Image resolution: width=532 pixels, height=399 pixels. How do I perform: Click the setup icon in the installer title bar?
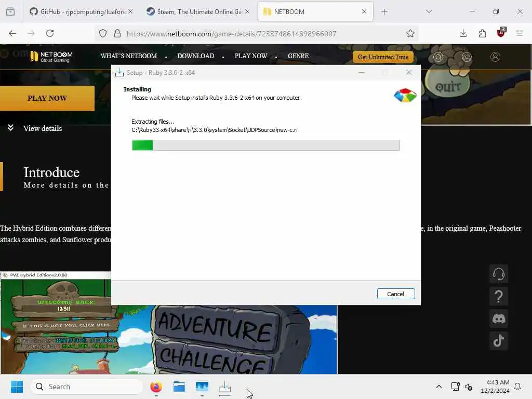coord(119,73)
